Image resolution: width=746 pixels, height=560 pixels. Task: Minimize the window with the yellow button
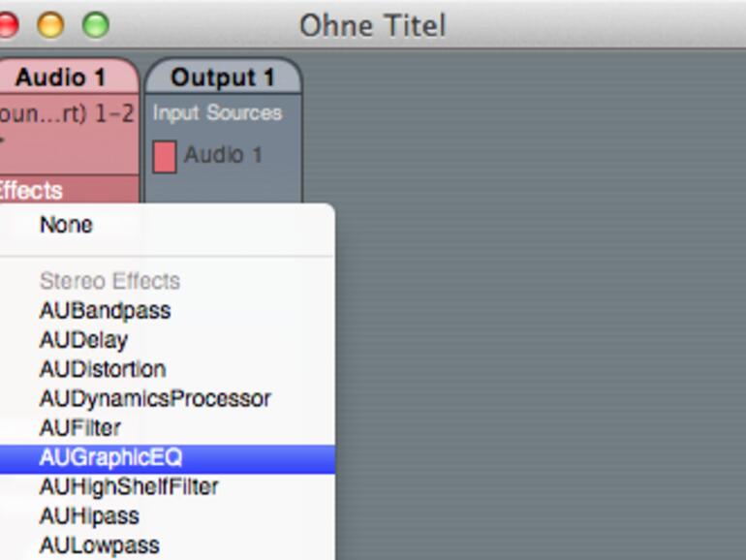[50, 24]
